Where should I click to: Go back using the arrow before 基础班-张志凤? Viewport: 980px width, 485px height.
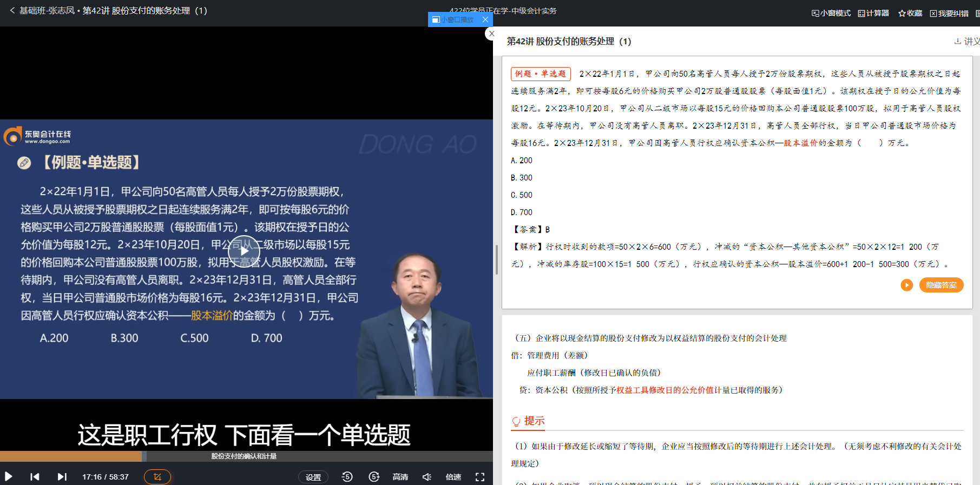[12, 10]
